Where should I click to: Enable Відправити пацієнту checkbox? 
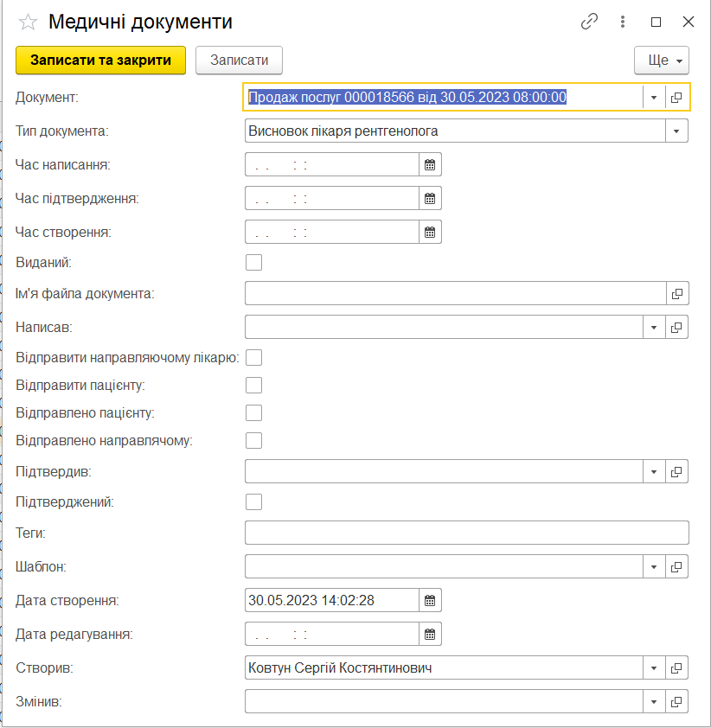[x=254, y=386]
